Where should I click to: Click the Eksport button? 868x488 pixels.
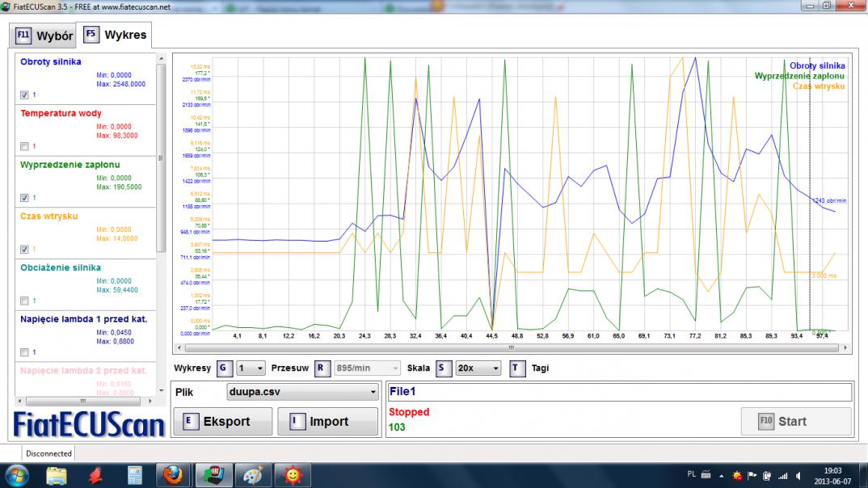(x=222, y=421)
